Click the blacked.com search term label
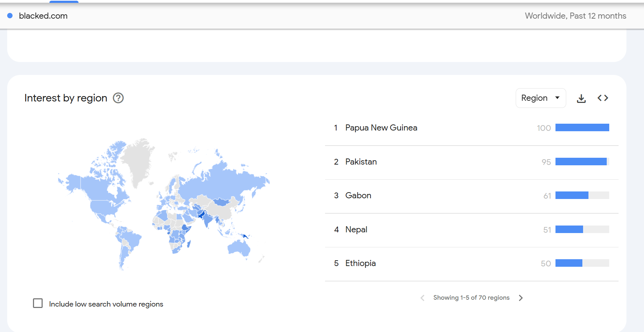Viewport: 644px width, 332px height. [x=43, y=16]
